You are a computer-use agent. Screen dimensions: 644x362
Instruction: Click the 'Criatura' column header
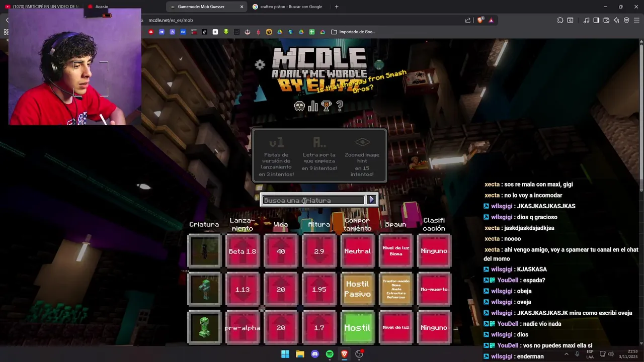tap(204, 224)
